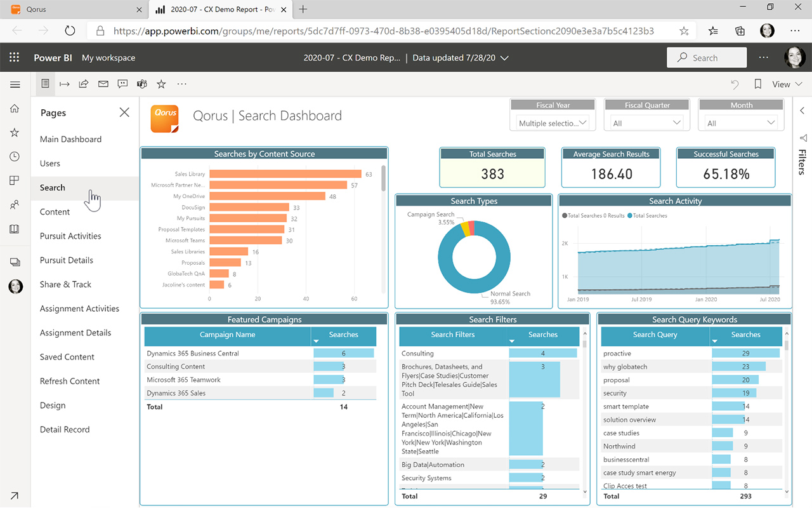Expand the Filters pane chevron
This screenshot has height=508, width=812.
(x=802, y=110)
